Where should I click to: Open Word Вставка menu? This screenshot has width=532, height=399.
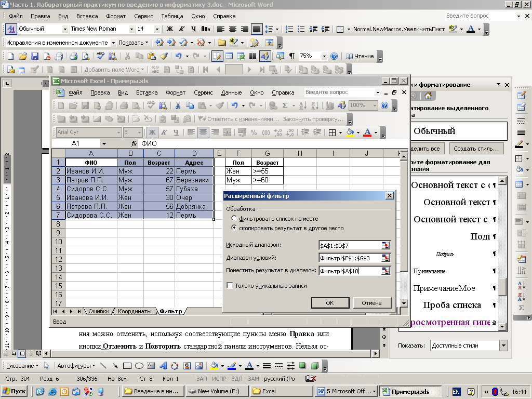point(87,16)
